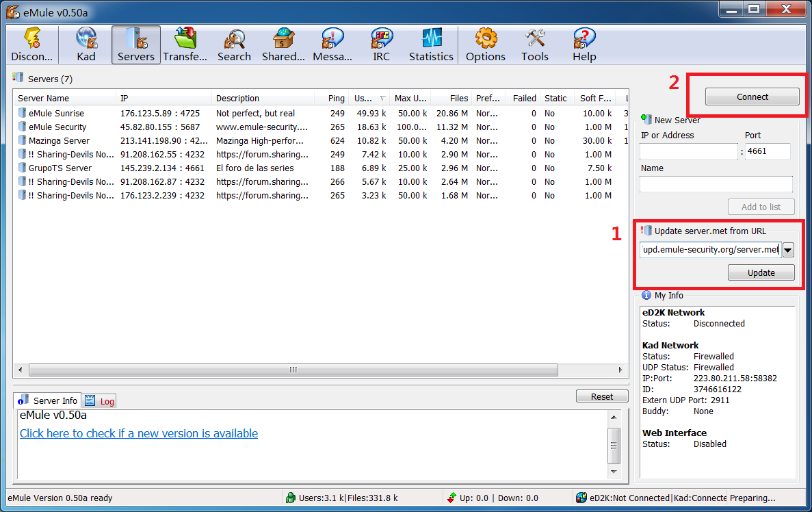Select the Server Info tab
This screenshot has width=812, height=512.
coord(48,400)
